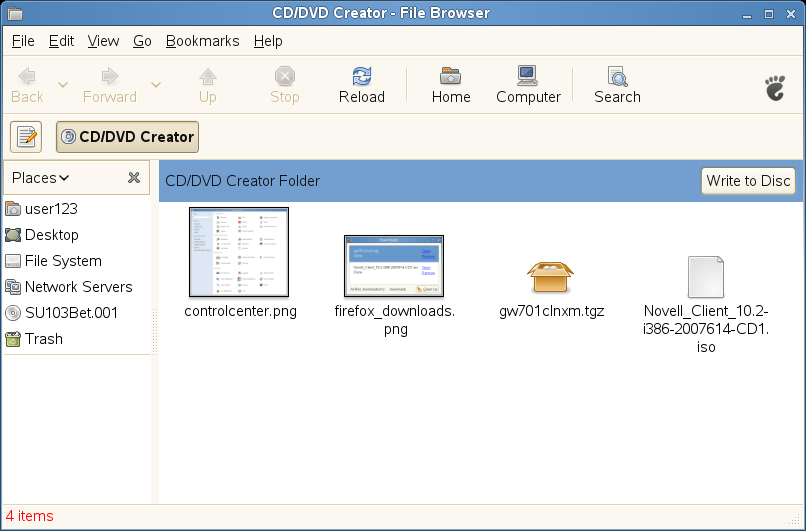The width and height of the screenshot is (806, 531).
Task: Open the View menu
Action: pyautogui.click(x=103, y=41)
